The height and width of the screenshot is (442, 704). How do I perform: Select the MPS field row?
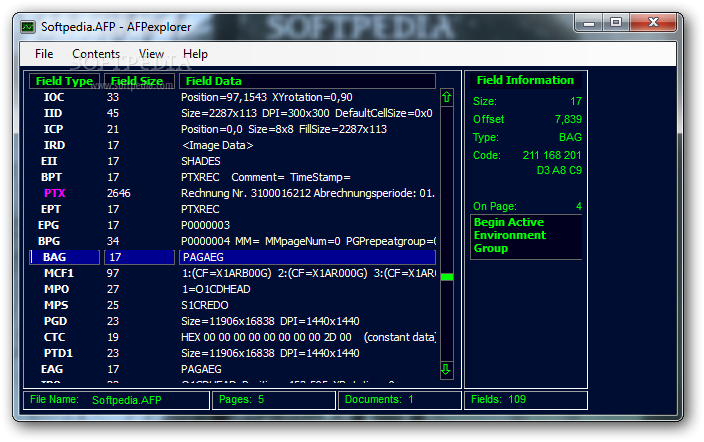pyautogui.click(x=233, y=305)
